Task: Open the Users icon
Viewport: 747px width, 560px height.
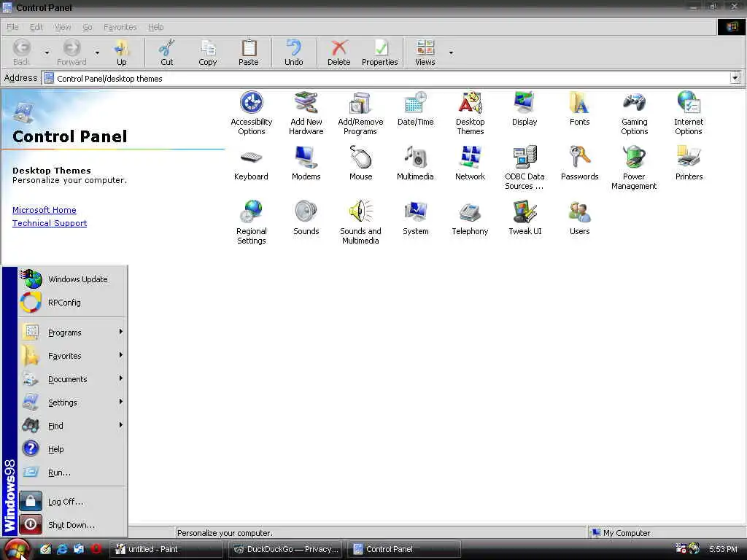Action: (579, 219)
